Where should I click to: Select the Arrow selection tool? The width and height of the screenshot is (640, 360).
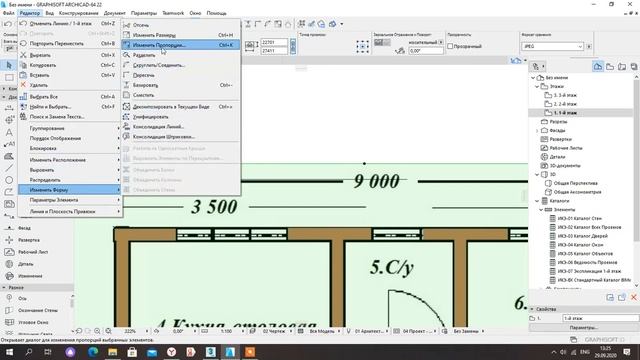(9, 65)
